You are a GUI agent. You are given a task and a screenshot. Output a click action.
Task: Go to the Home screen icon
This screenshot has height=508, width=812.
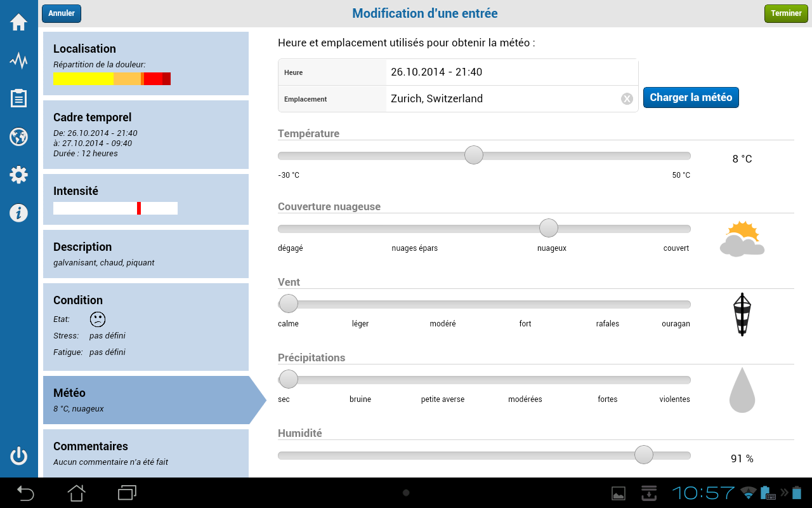click(18, 22)
